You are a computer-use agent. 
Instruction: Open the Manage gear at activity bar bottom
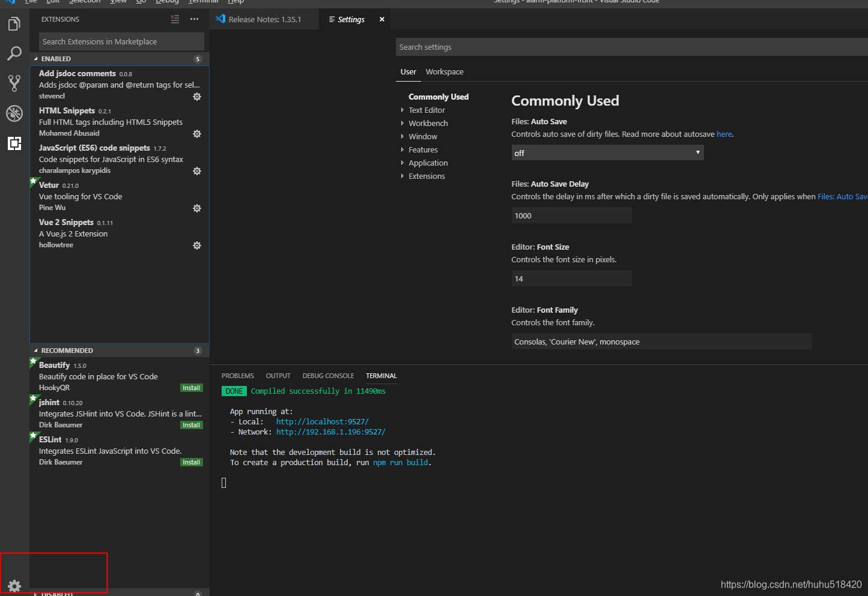(14, 586)
